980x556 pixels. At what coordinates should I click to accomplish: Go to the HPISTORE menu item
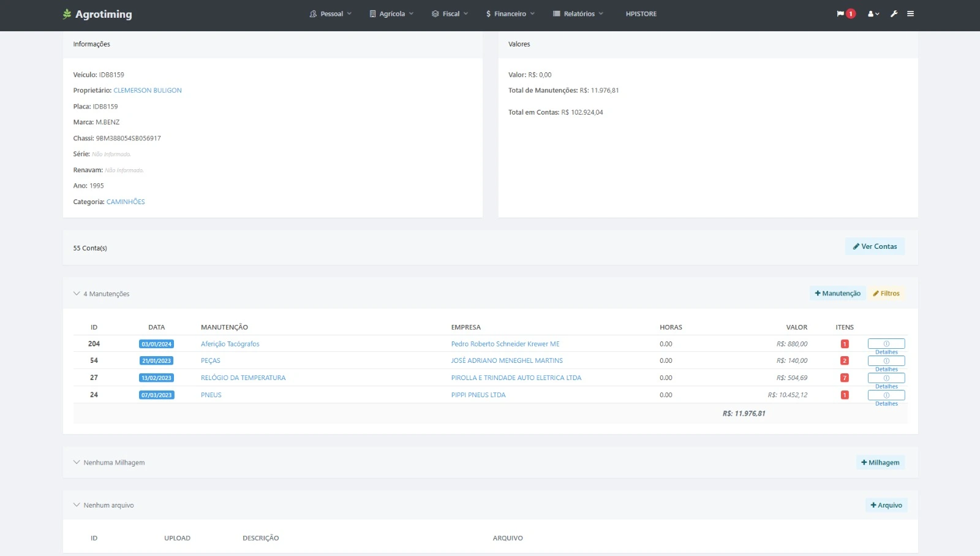(641, 14)
